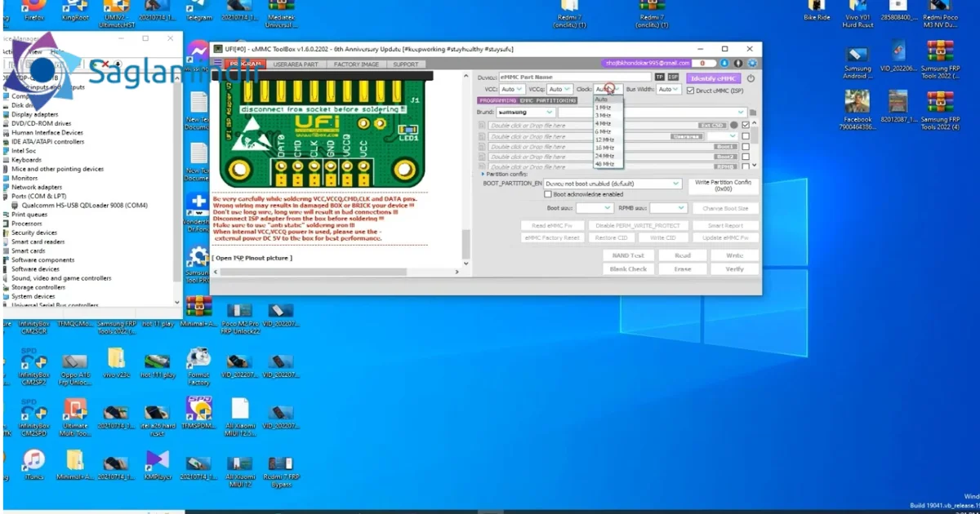The image size is (980, 514).
Task: Check the RPMB row checkbox
Action: coord(746,166)
